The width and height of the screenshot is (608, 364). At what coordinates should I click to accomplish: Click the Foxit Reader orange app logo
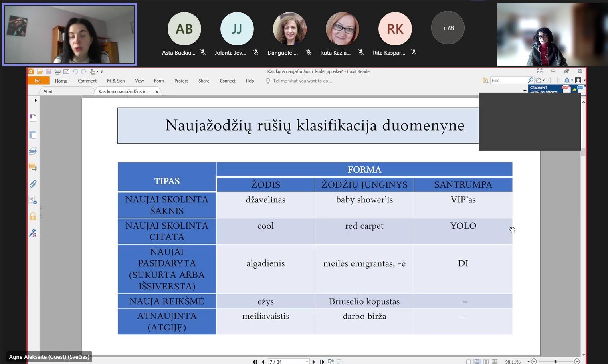click(x=31, y=71)
